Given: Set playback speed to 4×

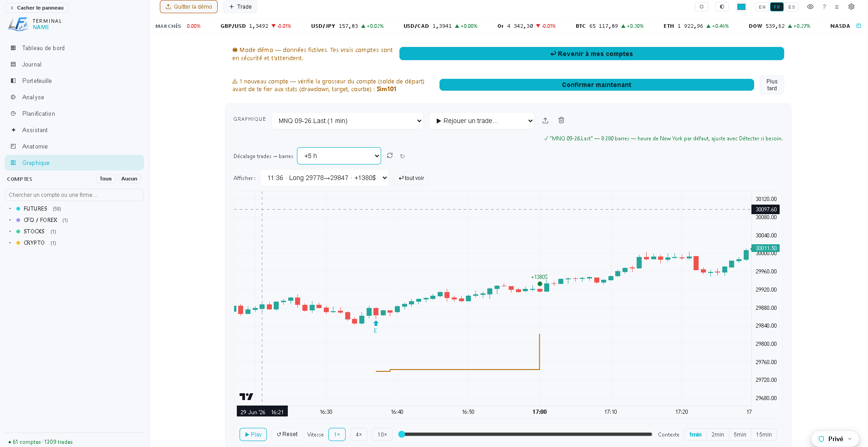Looking at the screenshot, I should click(359, 435).
